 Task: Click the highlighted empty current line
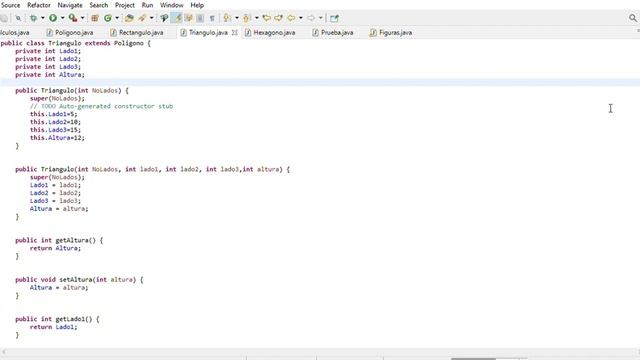pos(320,82)
